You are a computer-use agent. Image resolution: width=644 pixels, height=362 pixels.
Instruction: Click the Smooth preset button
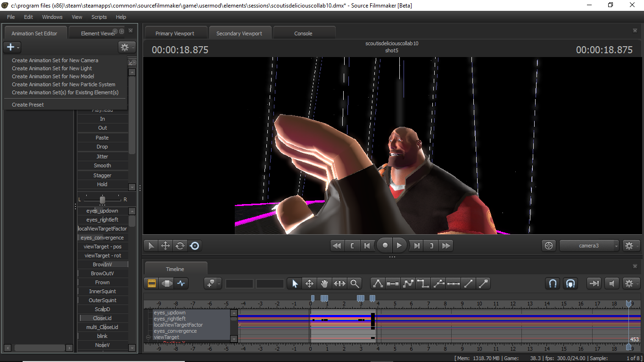(x=103, y=165)
